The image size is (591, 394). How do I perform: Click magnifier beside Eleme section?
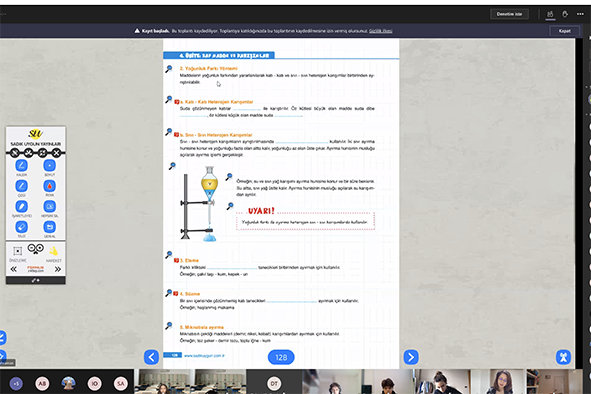(x=168, y=255)
